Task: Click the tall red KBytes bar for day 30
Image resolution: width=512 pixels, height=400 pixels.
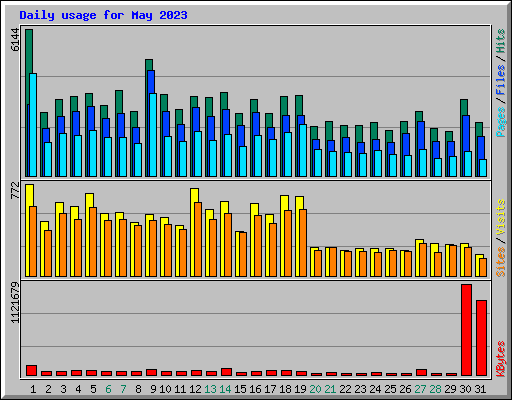Action: point(466,330)
